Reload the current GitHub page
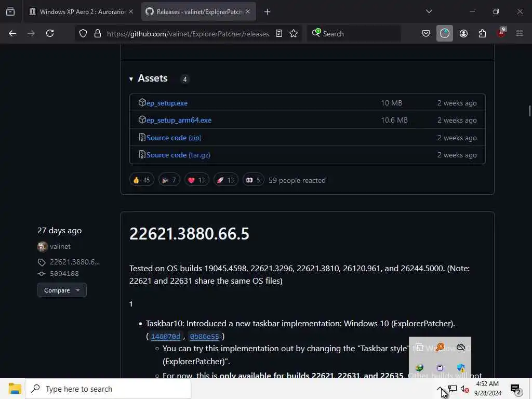532x399 pixels. pos(50,33)
